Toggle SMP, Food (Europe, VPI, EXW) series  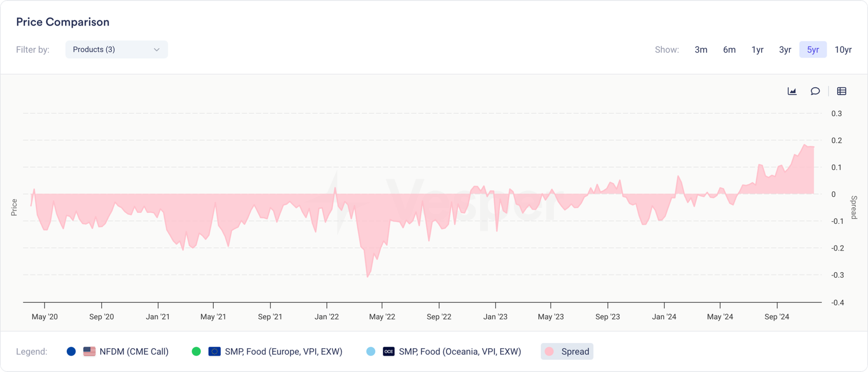pyautogui.click(x=283, y=351)
